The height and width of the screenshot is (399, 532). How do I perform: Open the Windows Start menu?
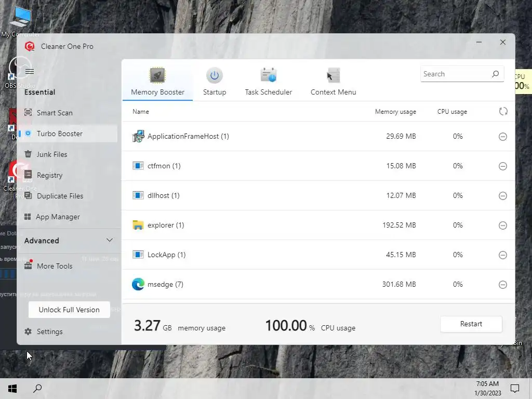click(x=12, y=389)
